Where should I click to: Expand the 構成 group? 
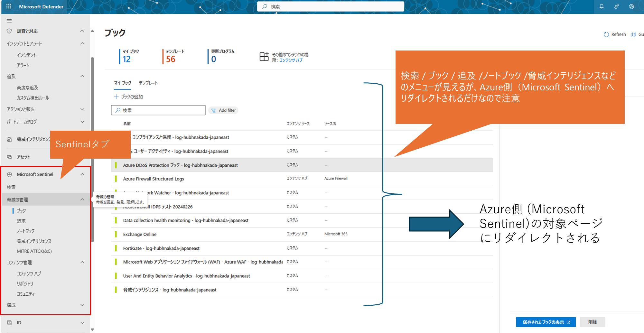(x=82, y=305)
